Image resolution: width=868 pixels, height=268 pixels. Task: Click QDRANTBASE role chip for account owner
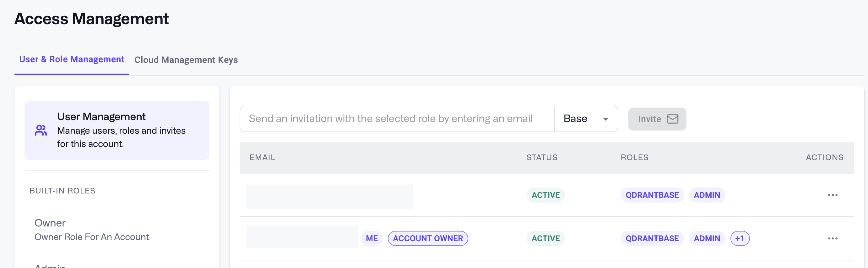[652, 239]
